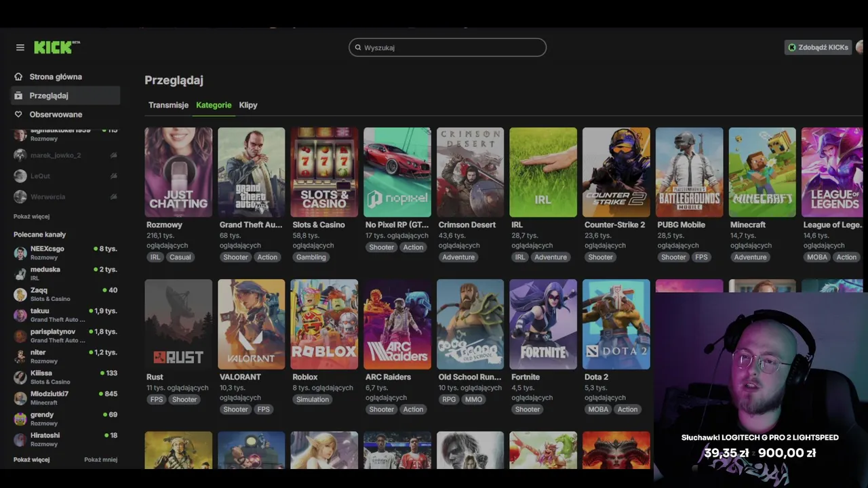The height and width of the screenshot is (488, 868).
Task: Click takuu channel avatar
Action: (20, 315)
